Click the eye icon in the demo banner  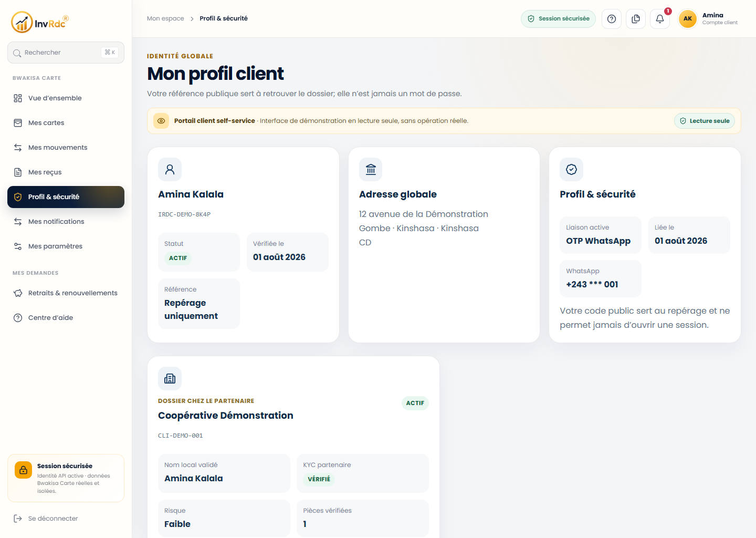point(161,121)
